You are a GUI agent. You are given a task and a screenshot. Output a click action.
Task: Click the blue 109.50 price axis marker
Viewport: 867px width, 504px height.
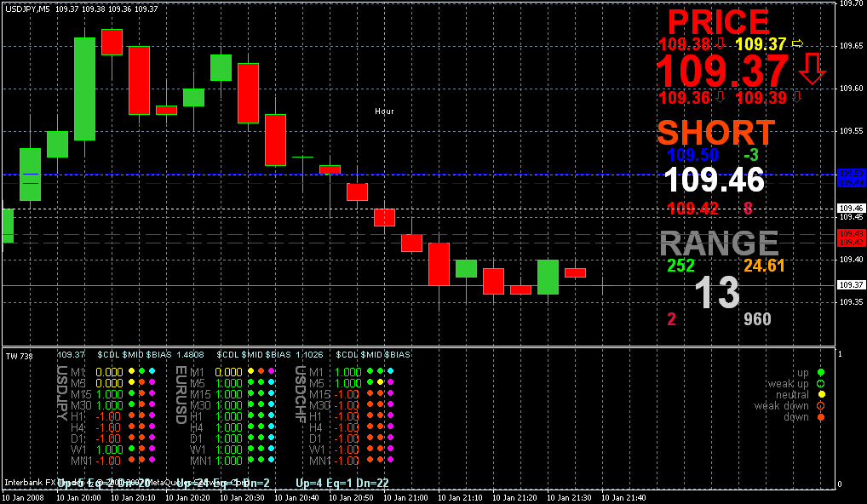pyautogui.click(x=852, y=174)
